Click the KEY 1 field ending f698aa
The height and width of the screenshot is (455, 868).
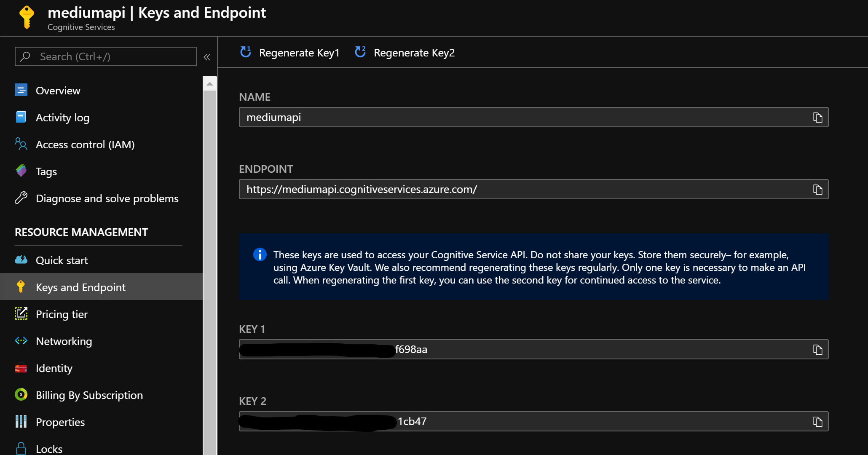pos(533,349)
